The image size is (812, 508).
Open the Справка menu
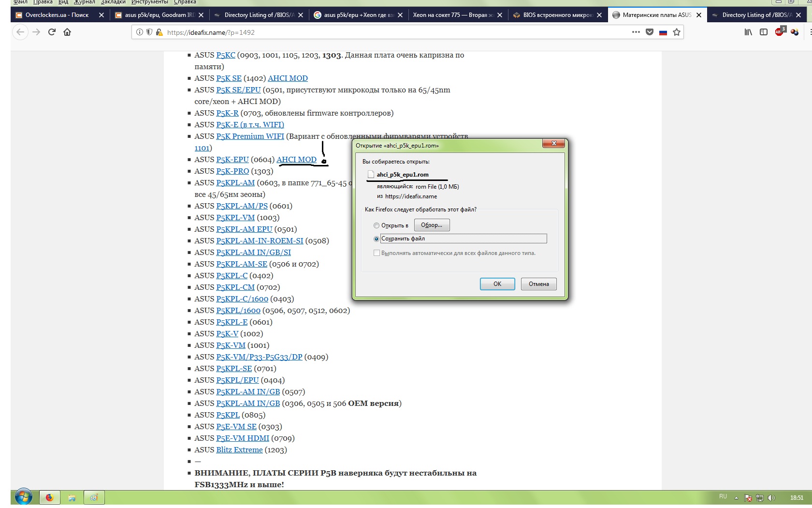[x=185, y=2]
